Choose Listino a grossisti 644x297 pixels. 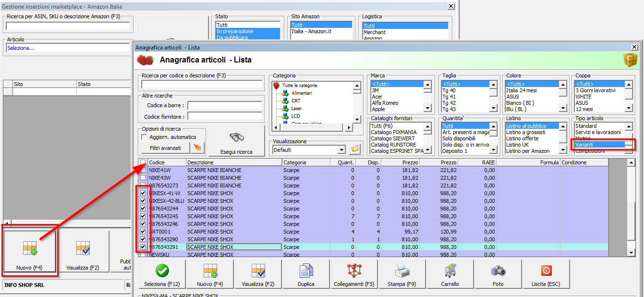pos(533,132)
